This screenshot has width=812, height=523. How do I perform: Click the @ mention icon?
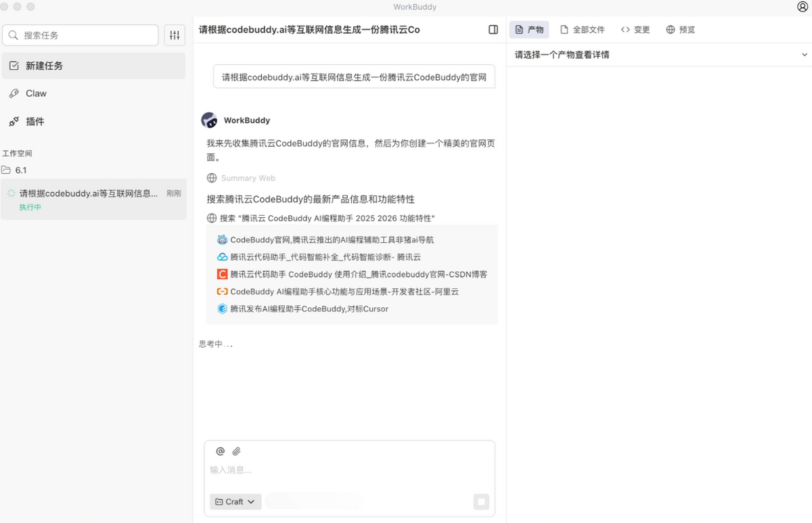(x=220, y=451)
